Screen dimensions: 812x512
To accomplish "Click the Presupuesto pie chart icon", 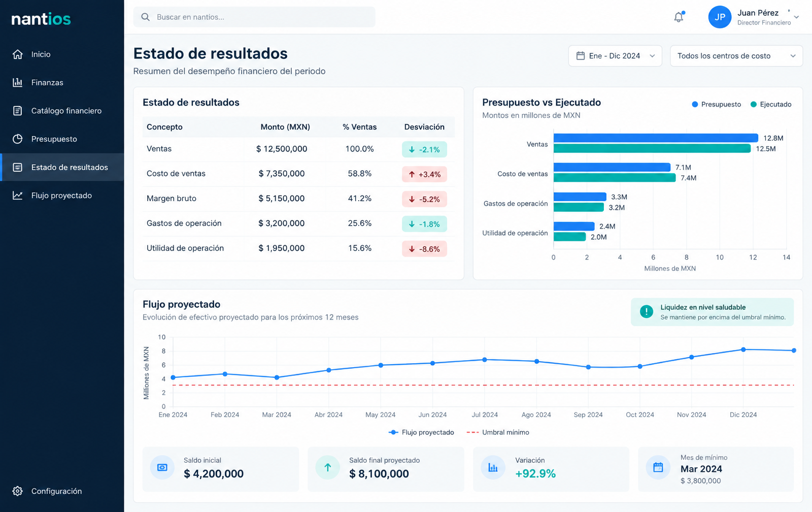I will pos(18,139).
